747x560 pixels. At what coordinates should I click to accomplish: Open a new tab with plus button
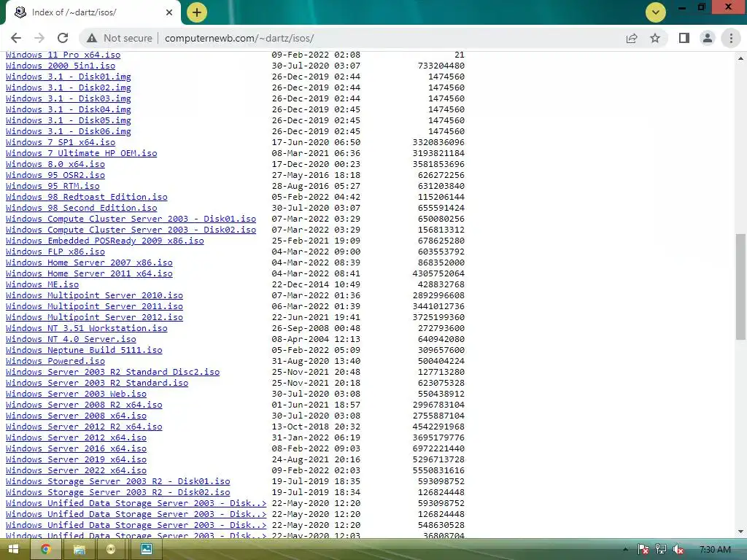pyautogui.click(x=197, y=12)
